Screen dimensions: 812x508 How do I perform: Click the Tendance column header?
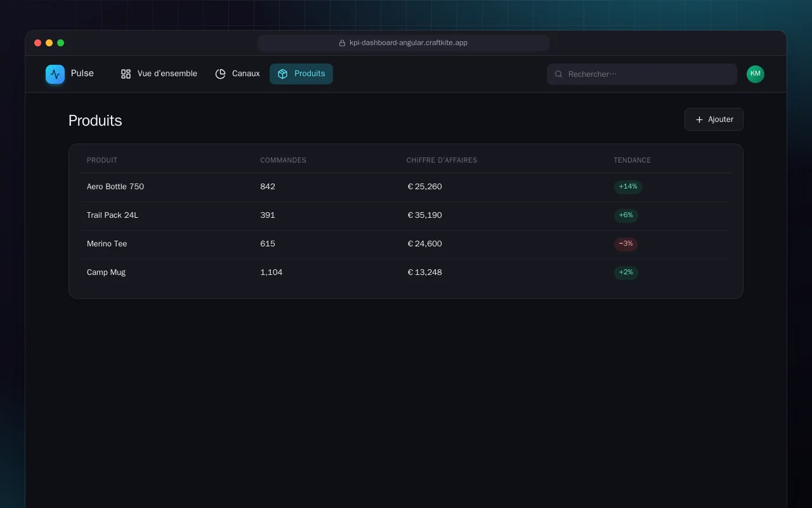point(632,160)
